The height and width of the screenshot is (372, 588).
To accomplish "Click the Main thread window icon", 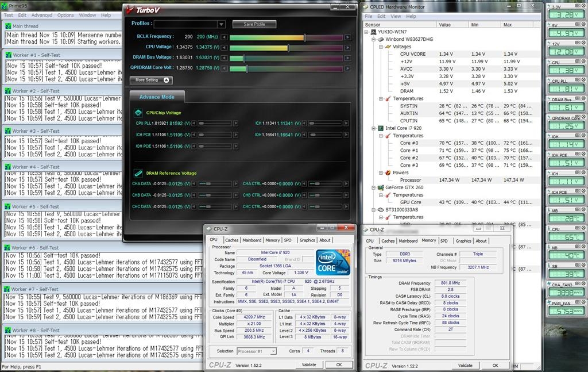I will [8, 26].
